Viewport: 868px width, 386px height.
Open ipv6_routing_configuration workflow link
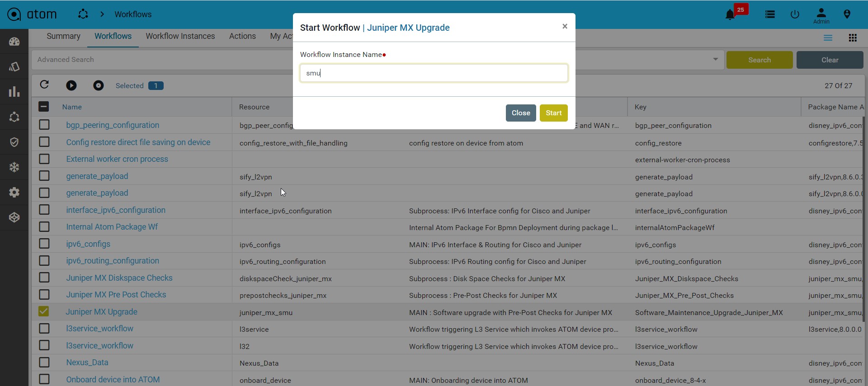pos(113,261)
